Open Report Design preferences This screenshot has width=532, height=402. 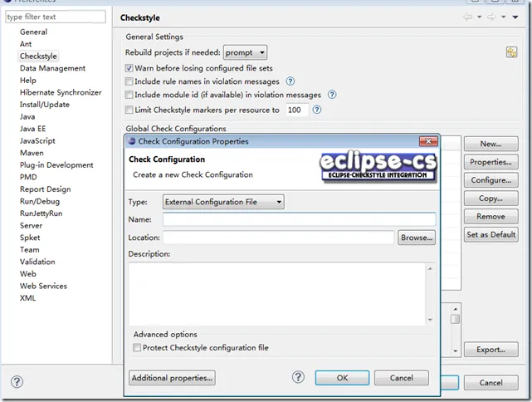tap(45, 189)
